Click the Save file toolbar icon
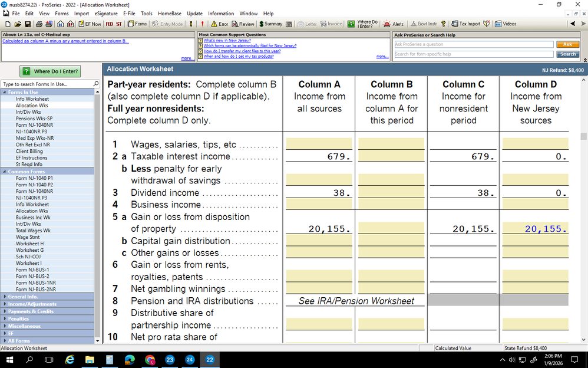 coord(26,24)
